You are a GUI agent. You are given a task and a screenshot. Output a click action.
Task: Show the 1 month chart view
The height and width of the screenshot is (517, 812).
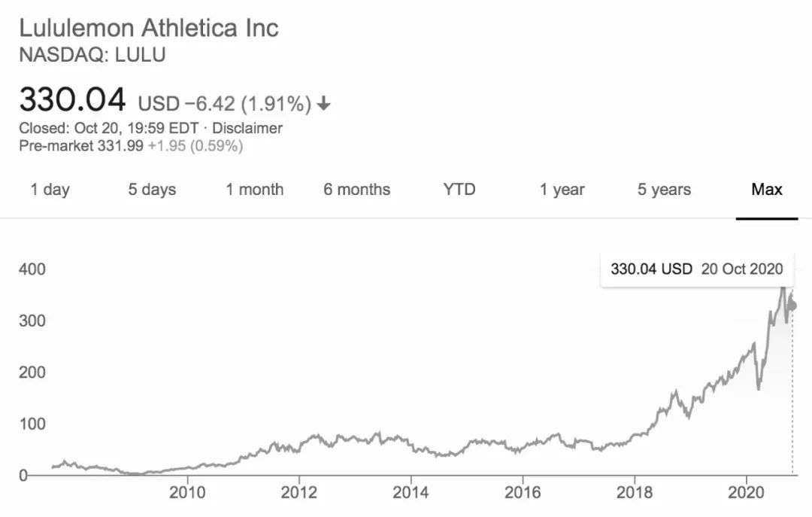(x=254, y=190)
